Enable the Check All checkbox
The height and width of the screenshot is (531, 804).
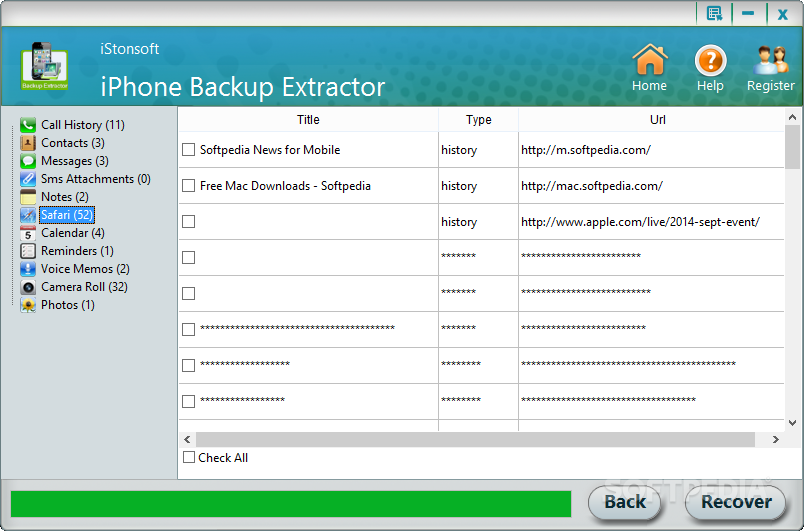pos(189,457)
